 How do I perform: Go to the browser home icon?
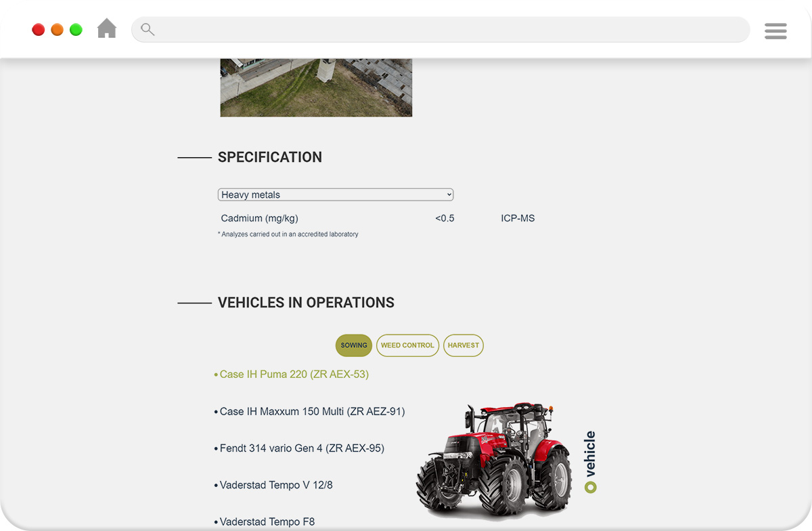click(107, 28)
